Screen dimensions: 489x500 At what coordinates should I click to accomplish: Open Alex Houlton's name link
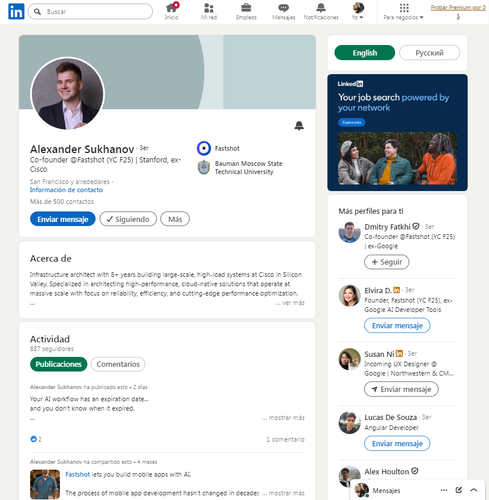(387, 471)
